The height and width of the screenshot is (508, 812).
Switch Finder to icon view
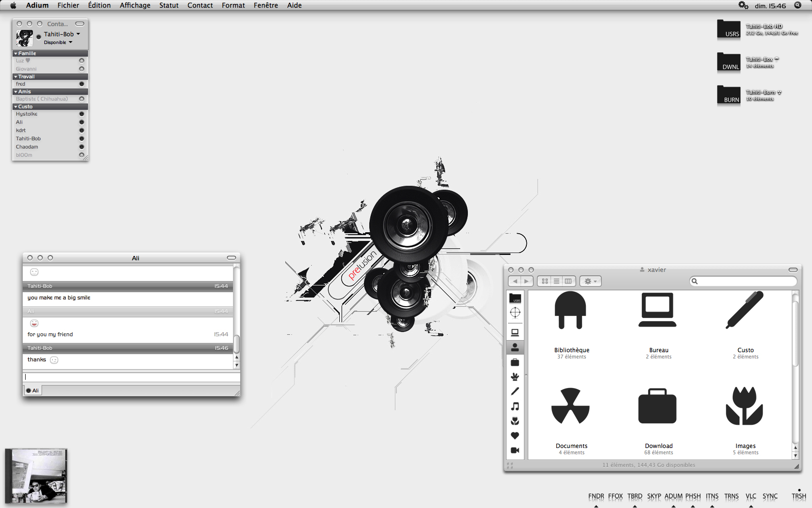pos(545,281)
